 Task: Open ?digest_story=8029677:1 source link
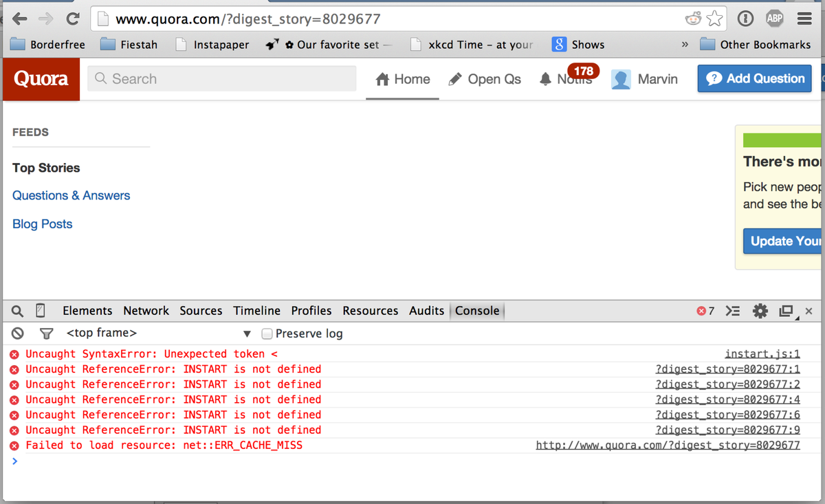728,369
